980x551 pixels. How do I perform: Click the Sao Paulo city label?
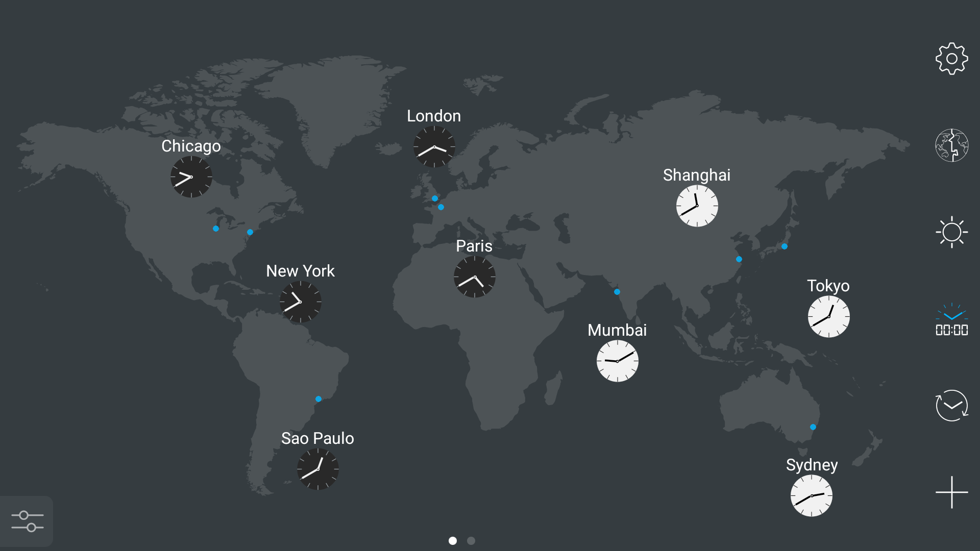(x=317, y=438)
